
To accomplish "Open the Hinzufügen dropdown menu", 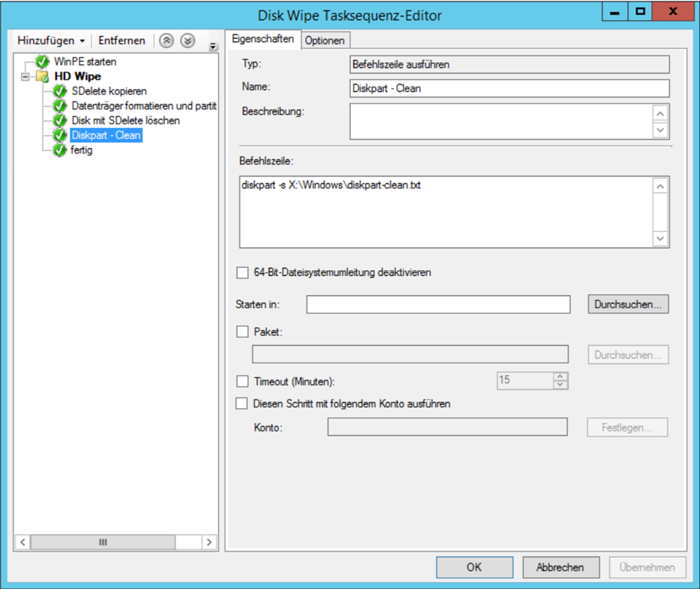I will 51,41.
